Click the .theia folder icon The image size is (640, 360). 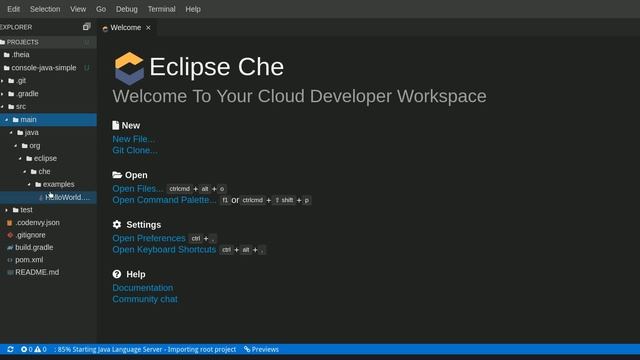7,55
